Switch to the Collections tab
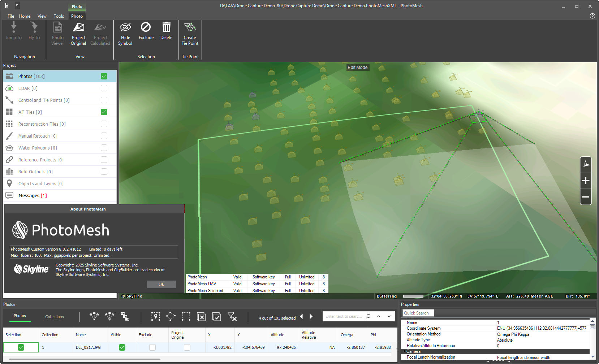 54,316
